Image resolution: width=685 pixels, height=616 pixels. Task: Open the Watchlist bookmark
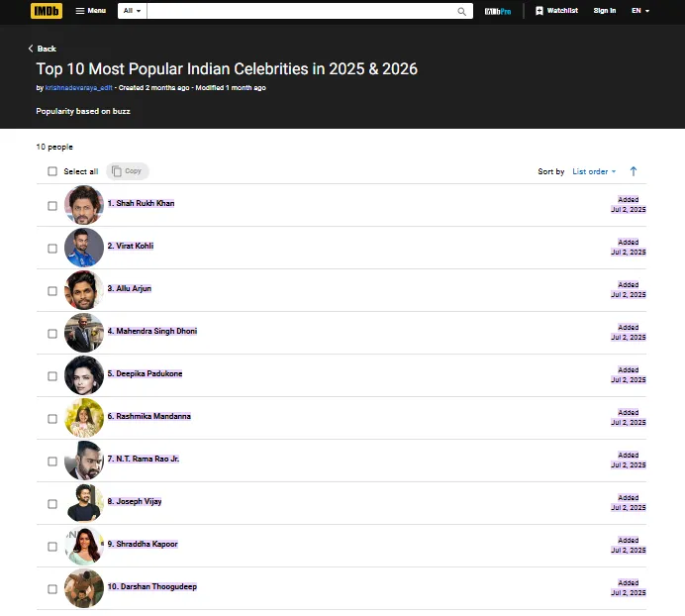556,11
